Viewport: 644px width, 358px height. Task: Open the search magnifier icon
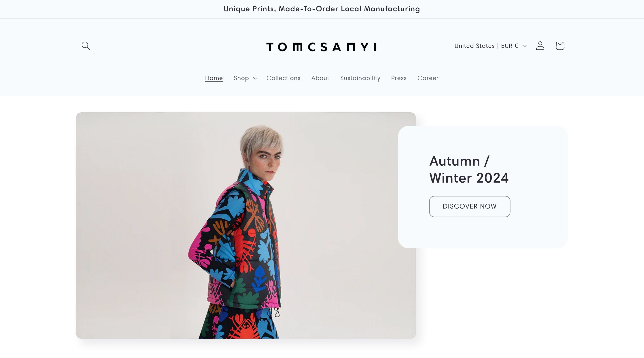(x=86, y=46)
